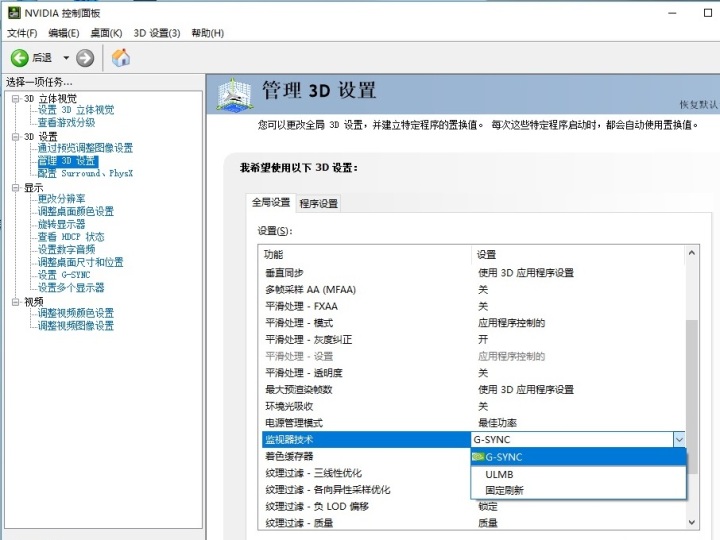Open the back history dropdown arrow
Screen dimensions: 720x540
tap(66, 58)
